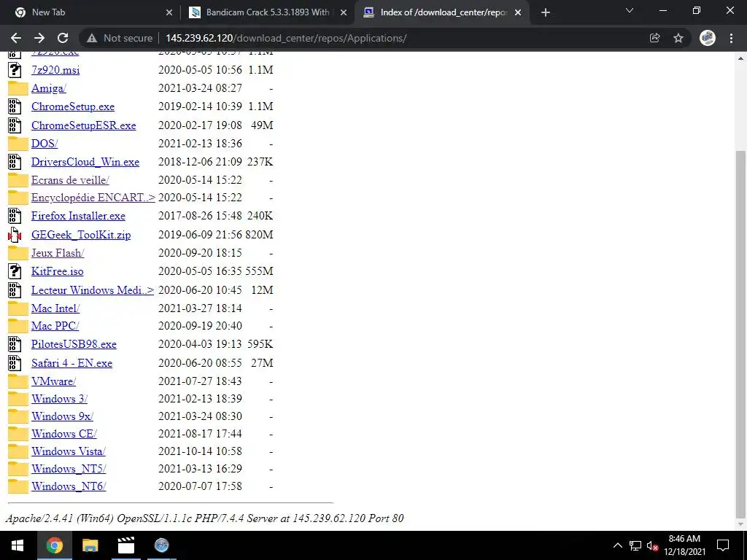Open the Windows Start menu
Viewport: 747px width, 560px height.
coord(18,545)
